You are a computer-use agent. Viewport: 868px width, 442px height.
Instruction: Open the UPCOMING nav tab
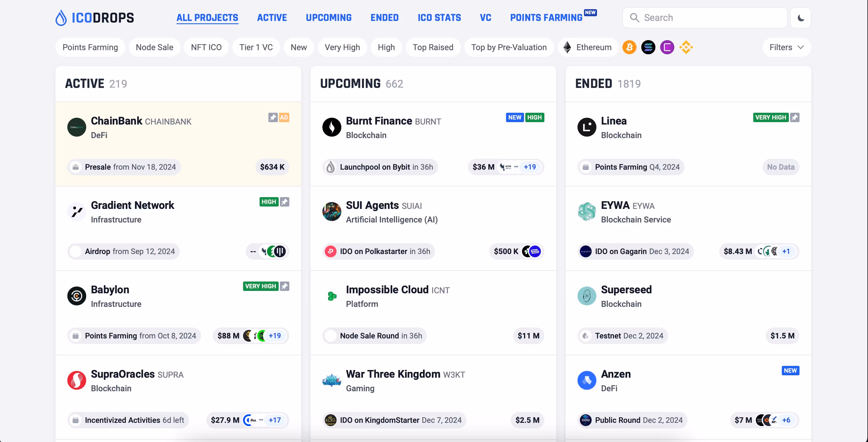point(329,17)
